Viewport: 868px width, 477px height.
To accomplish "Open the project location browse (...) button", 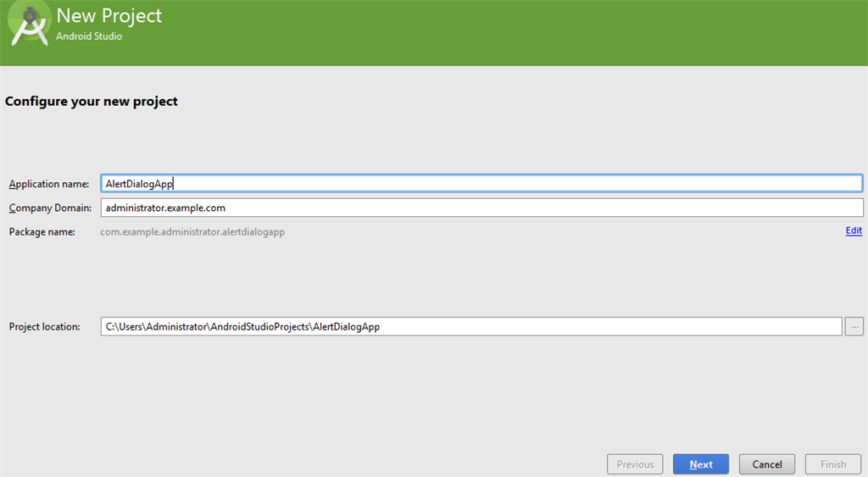I will pos(854,326).
